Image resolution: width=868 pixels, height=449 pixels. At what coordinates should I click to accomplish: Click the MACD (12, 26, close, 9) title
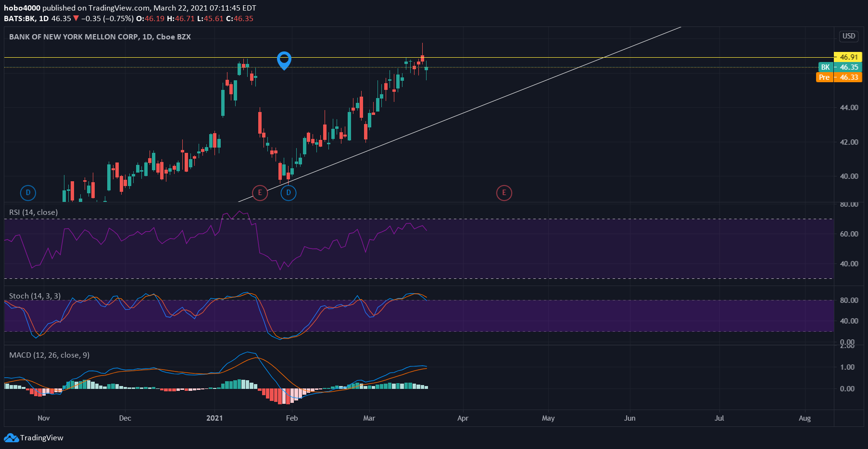50,355
